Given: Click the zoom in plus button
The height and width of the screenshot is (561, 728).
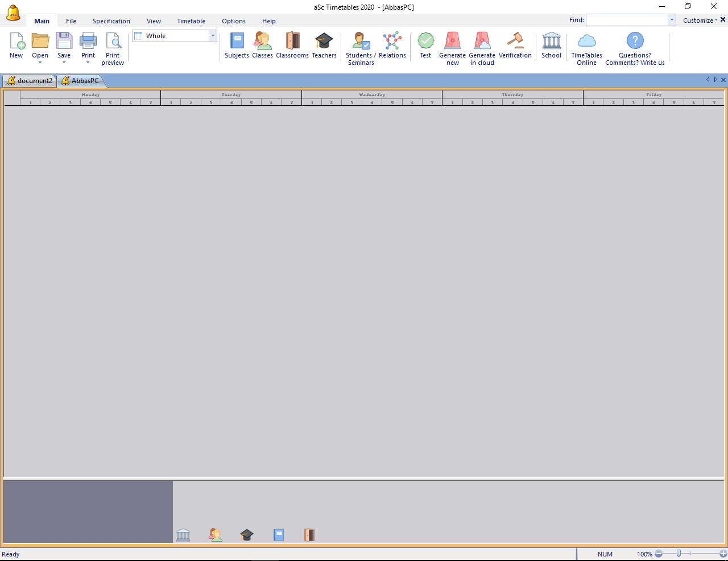Looking at the screenshot, I should [x=723, y=554].
